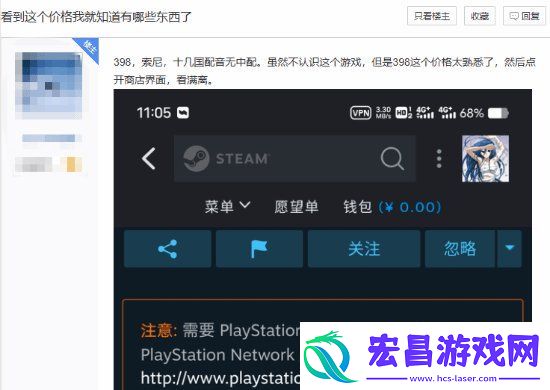Image resolution: width=550 pixels, height=390 pixels.
Task: Tap the magnifier search icon
Action: pyautogui.click(x=392, y=159)
